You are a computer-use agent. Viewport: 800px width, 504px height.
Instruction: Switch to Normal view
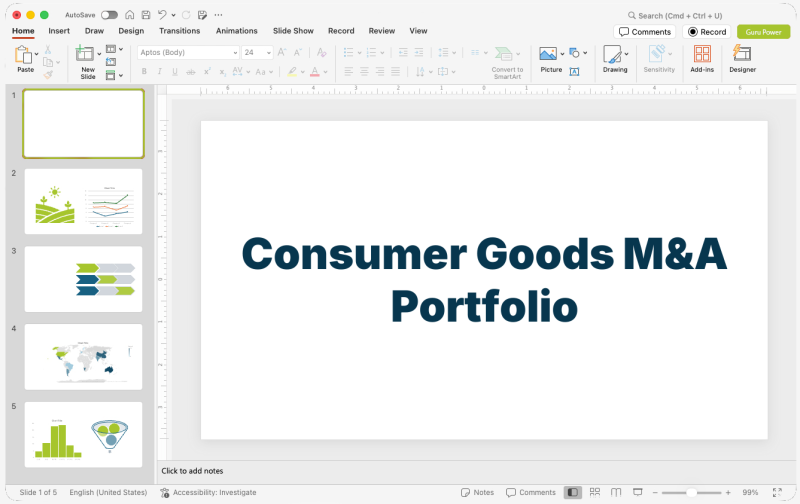572,492
